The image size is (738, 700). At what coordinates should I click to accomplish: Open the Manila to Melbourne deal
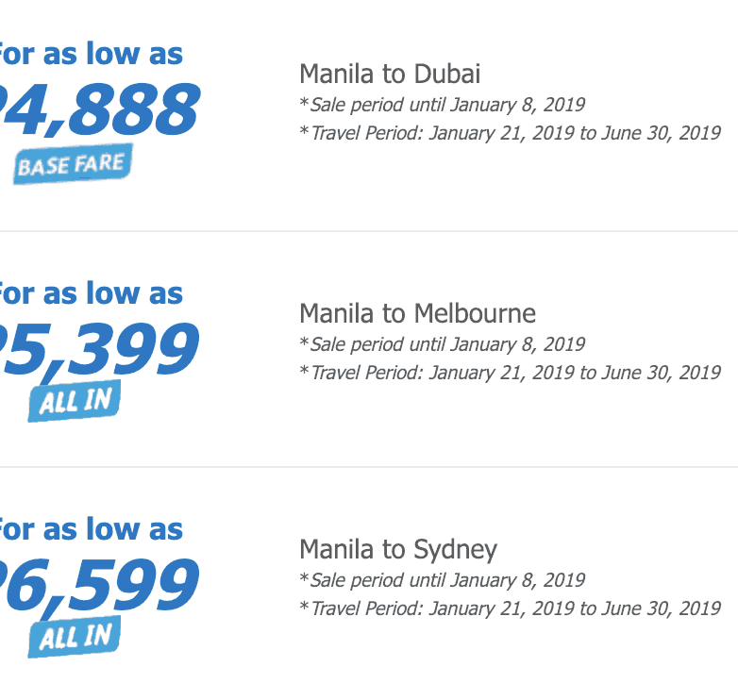click(417, 313)
